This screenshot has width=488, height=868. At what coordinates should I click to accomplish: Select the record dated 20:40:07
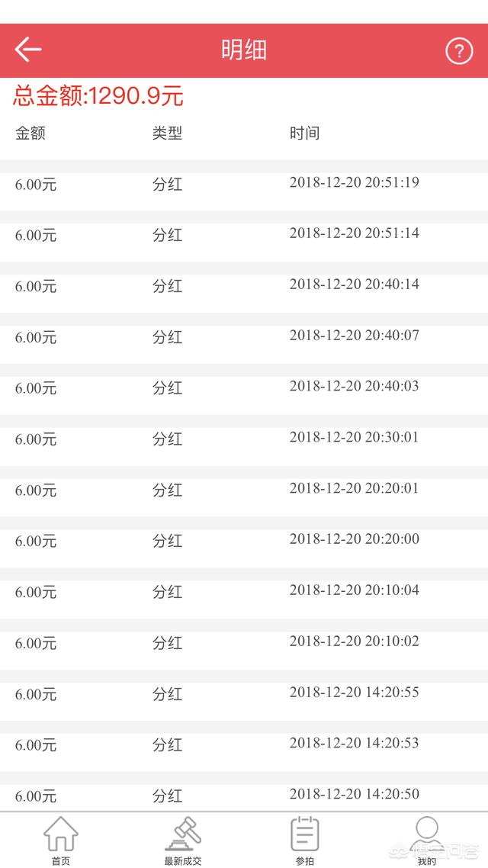click(x=244, y=338)
